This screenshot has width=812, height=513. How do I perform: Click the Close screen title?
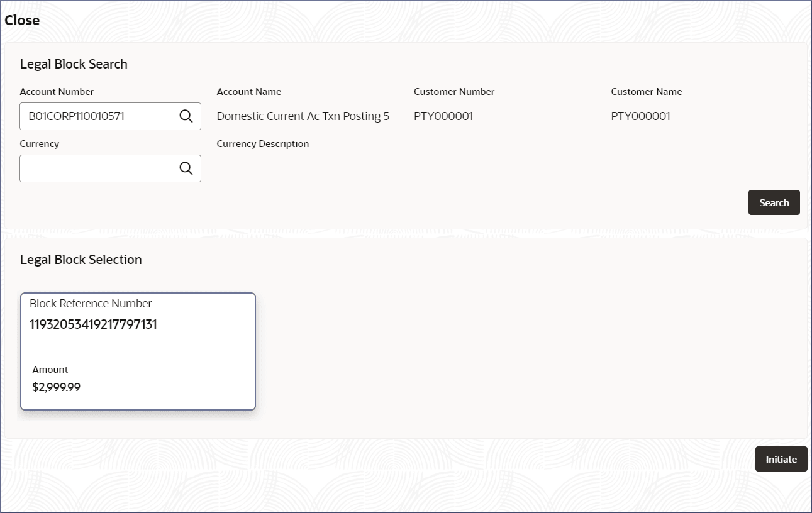[22, 20]
